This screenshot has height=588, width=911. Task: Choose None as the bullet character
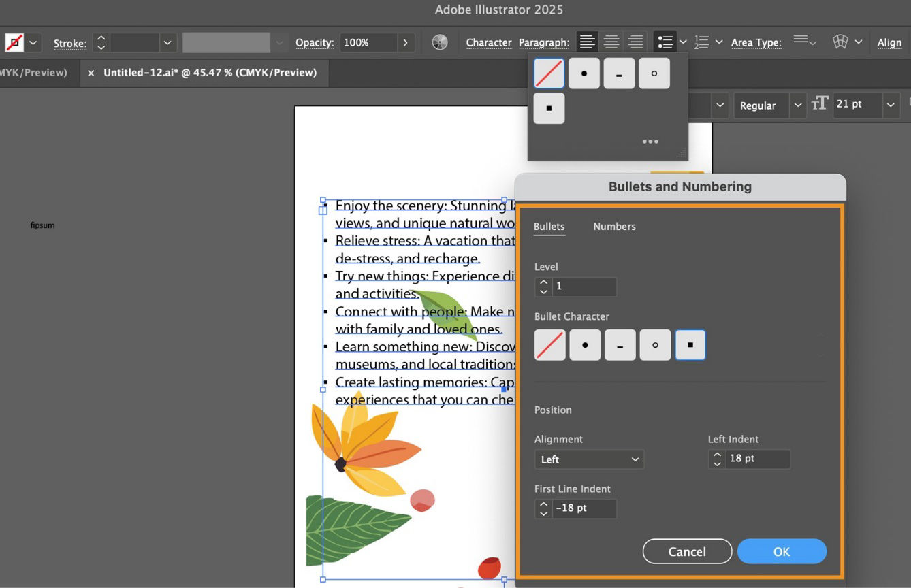(x=549, y=345)
